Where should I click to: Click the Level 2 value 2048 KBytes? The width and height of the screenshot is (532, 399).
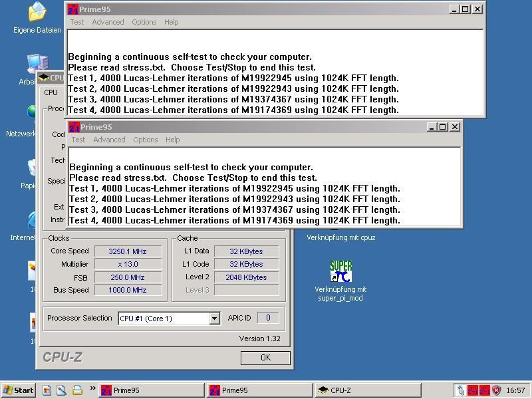click(x=246, y=277)
